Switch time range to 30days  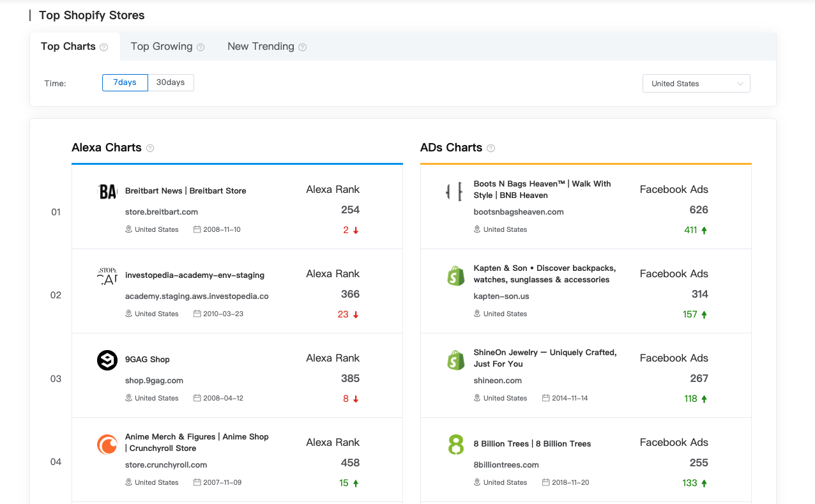tap(171, 82)
